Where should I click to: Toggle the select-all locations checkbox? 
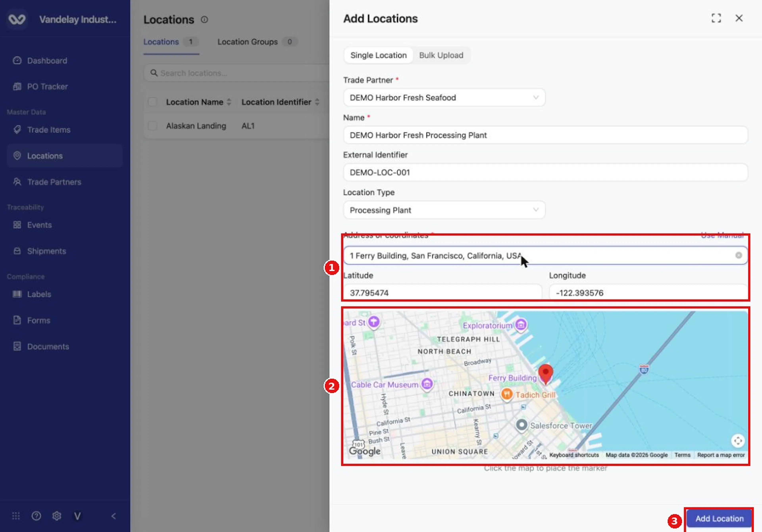(x=152, y=102)
